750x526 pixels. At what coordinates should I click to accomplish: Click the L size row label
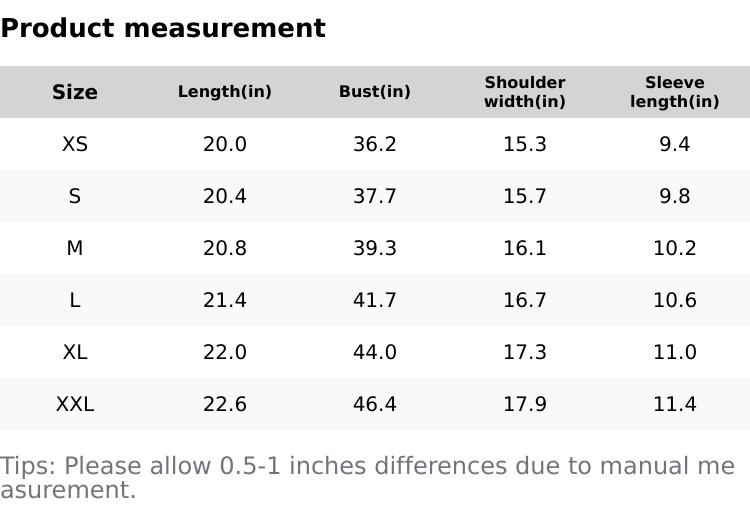click(75, 300)
